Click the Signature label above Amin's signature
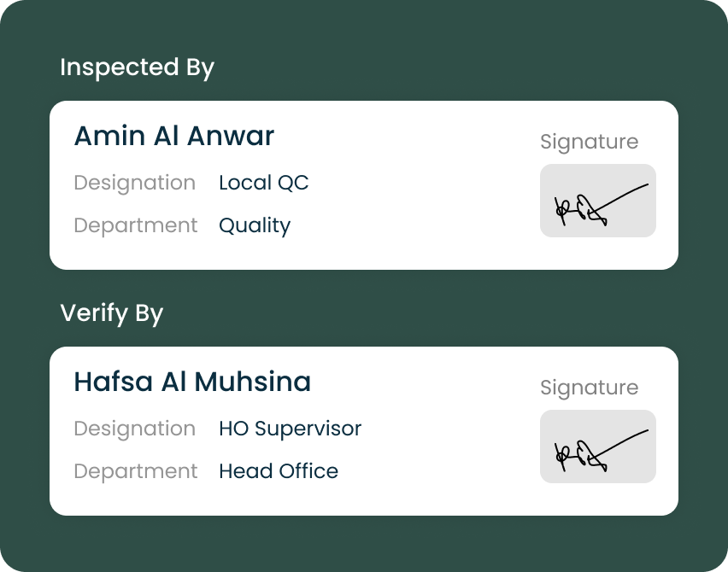The image size is (728, 572). tap(589, 142)
